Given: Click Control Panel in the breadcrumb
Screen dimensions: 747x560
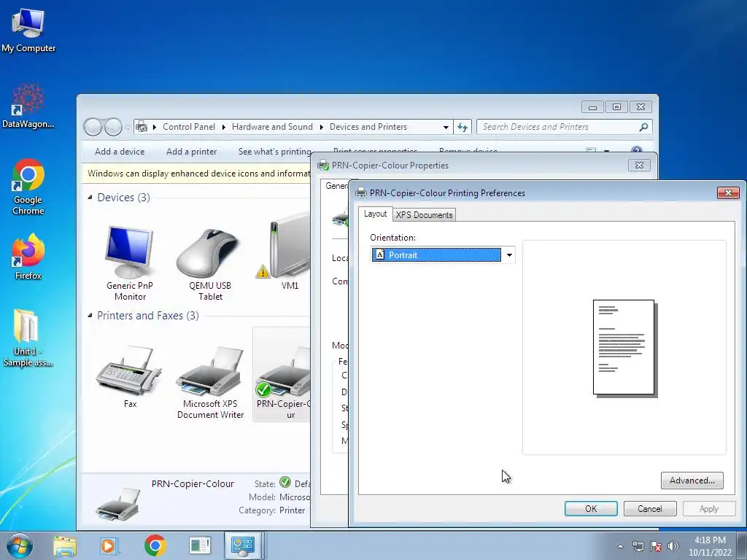Looking at the screenshot, I should click(189, 127).
